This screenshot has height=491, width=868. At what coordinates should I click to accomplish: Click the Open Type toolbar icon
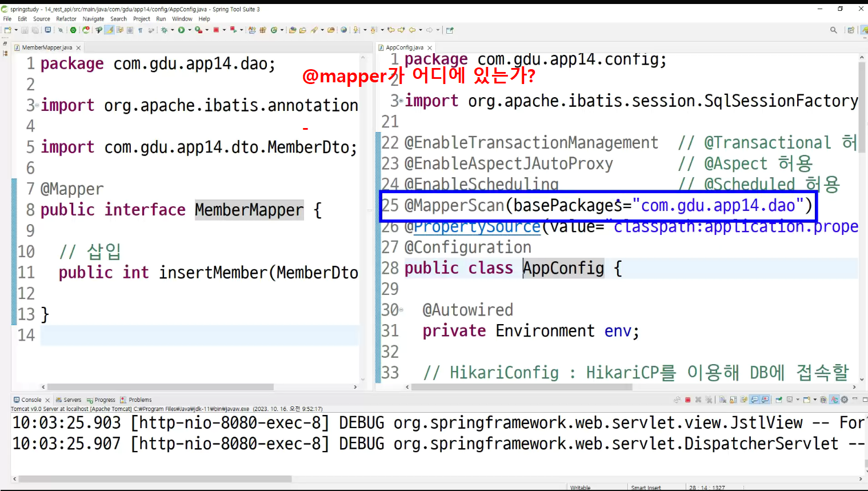[292, 30]
